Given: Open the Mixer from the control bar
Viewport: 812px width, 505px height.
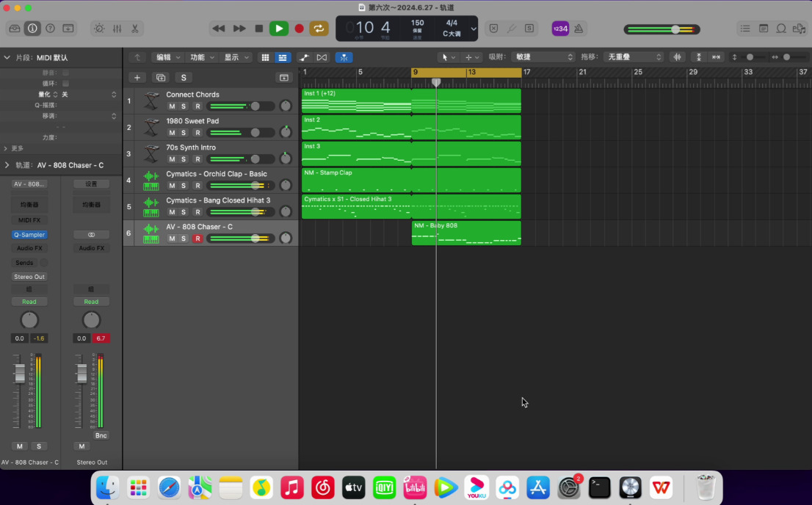Looking at the screenshot, I should pos(117,29).
